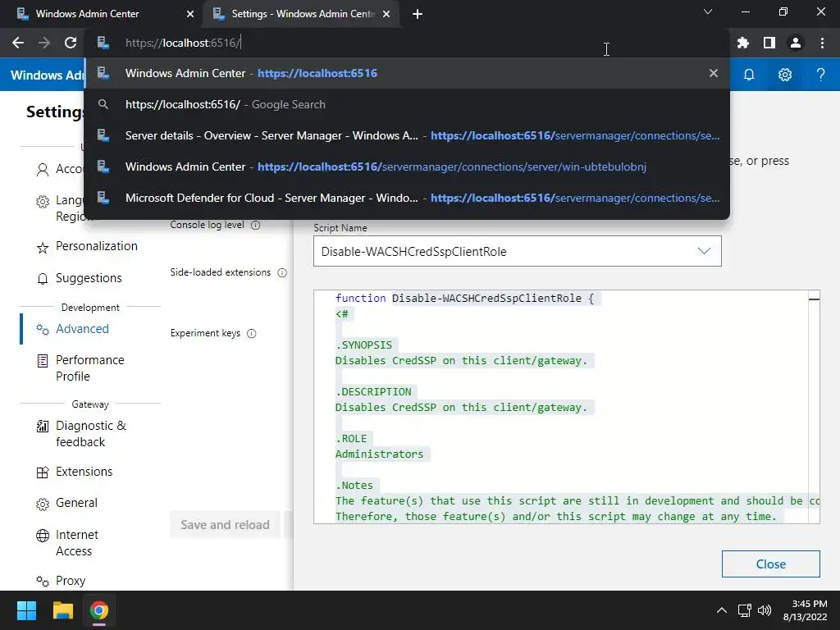Select the win-ubtebulobnj server suggestion
Image resolution: width=840 pixels, height=630 pixels.
(407, 167)
